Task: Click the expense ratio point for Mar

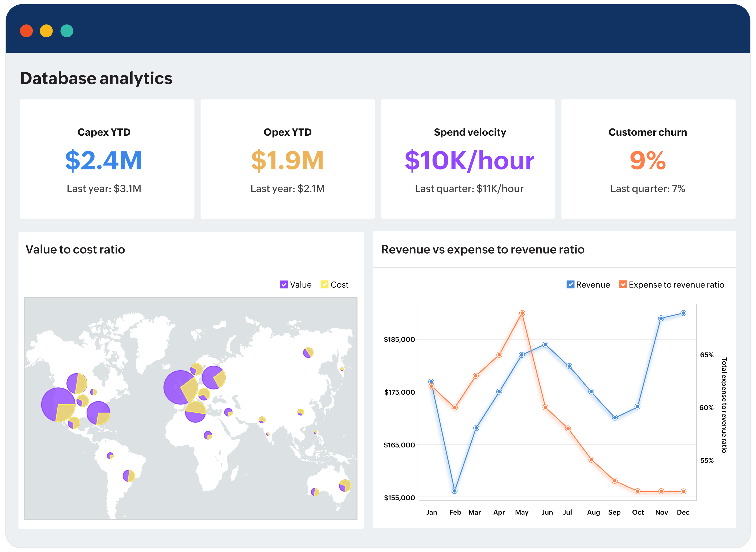Action: point(475,376)
